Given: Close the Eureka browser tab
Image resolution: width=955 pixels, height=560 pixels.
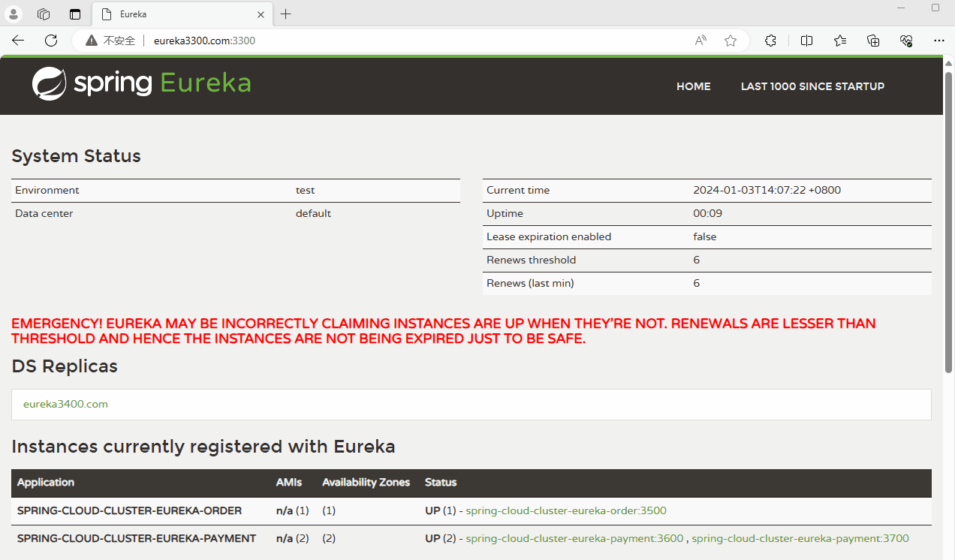Looking at the screenshot, I should click(x=261, y=14).
